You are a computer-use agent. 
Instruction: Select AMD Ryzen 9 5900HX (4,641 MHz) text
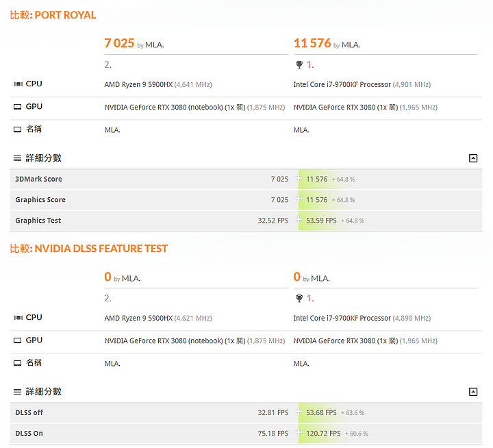pyautogui.click(x=158, y=84)
